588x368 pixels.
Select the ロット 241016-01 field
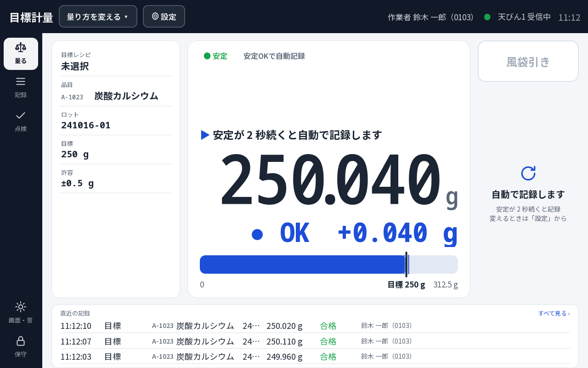116,121
